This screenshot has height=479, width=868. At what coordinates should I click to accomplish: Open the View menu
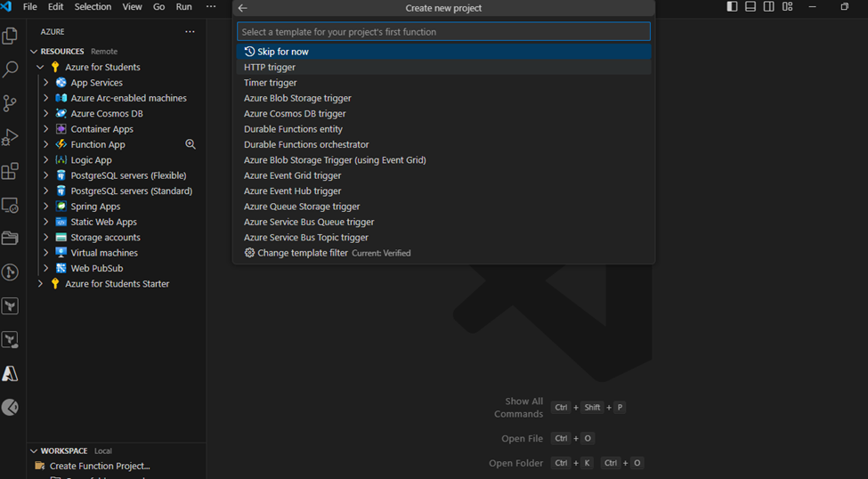click(132, 6)
